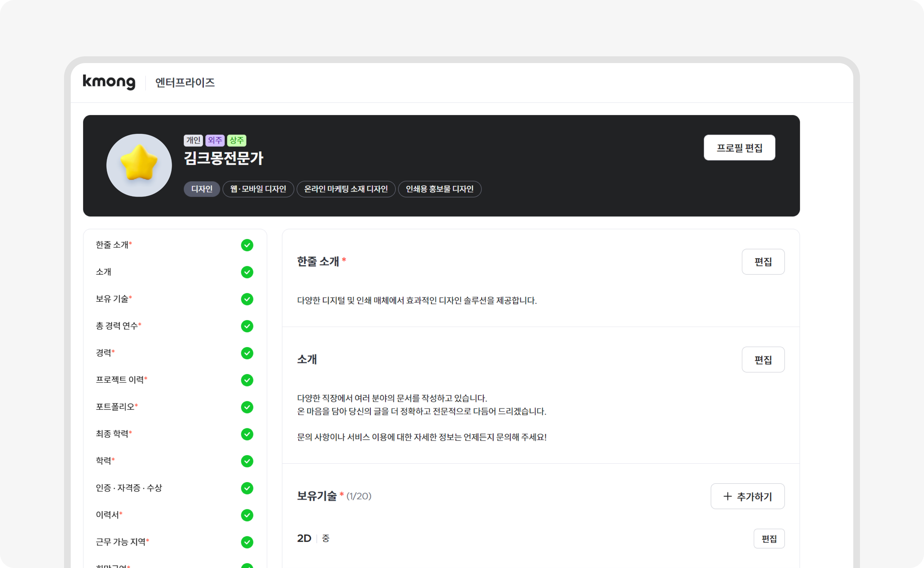
Task: Go to 보유 기술 in sidebar
Action: pyautogui.click(x=114, y=299)
